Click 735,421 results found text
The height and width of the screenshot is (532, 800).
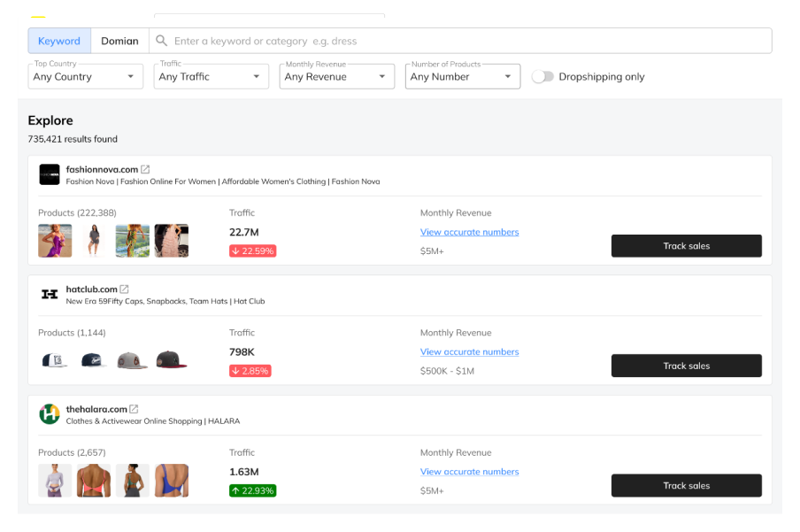tap(73, 139)
